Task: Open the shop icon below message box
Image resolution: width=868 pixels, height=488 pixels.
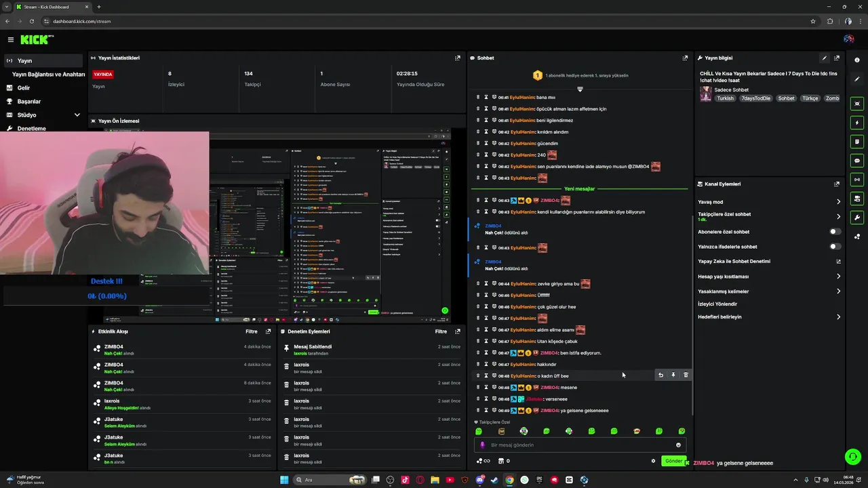Action: coord(501,461)
